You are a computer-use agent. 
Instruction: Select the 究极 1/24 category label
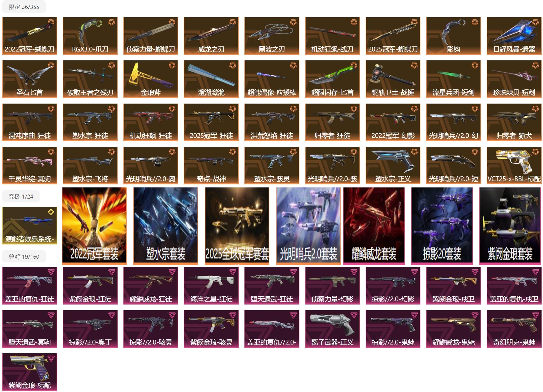(x=21, y=196)
